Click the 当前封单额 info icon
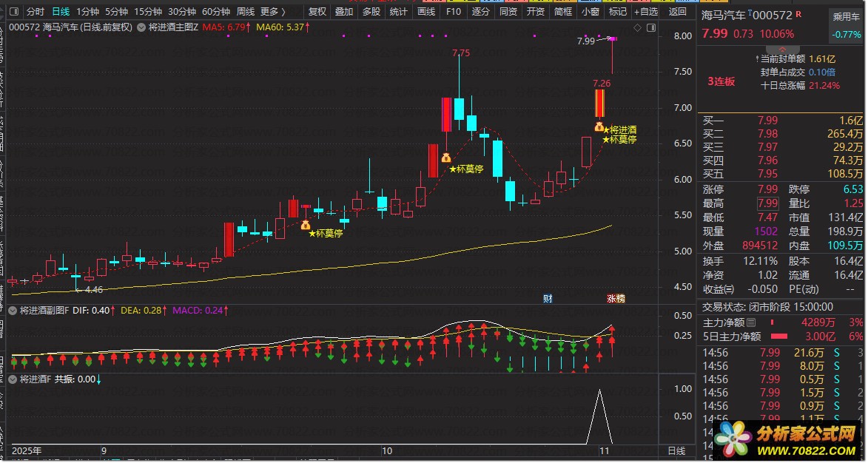The width and height of the screenshot is (868, 463). pyautogui.click(x=757, y=58)
